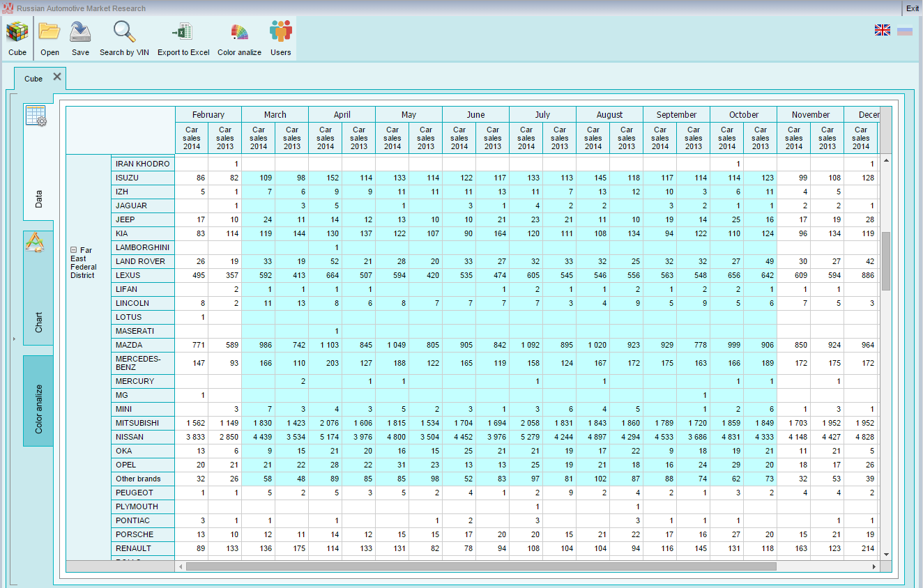
Task: Switch language to Russian flag
Action: point(905,30)
